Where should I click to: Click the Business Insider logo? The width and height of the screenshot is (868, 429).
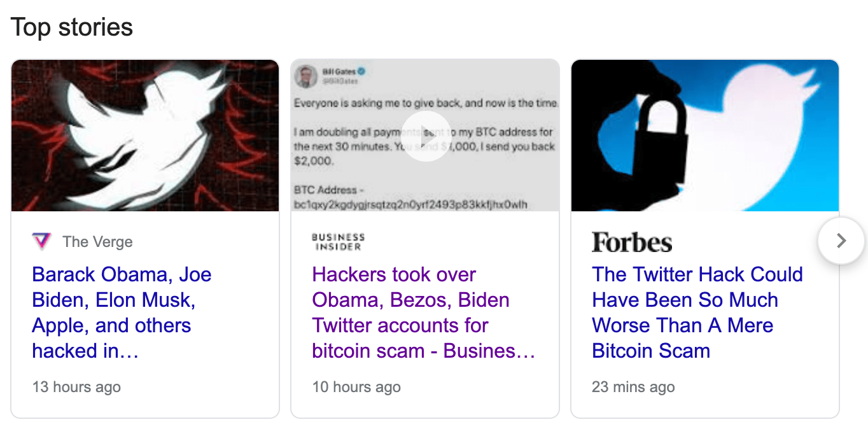(337, 241)
